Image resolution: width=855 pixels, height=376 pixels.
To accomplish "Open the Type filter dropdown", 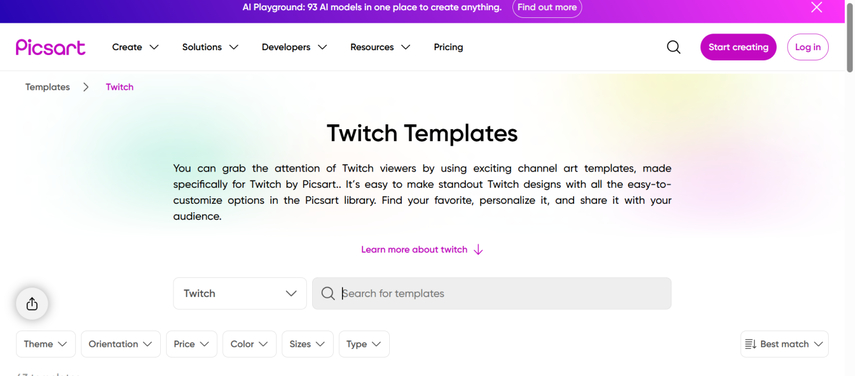I will click(x=364, y=344).
